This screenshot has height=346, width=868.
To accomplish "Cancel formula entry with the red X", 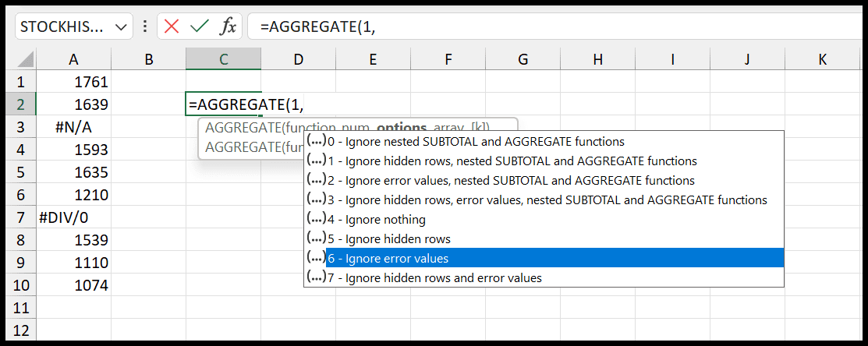I will point(172,26).
